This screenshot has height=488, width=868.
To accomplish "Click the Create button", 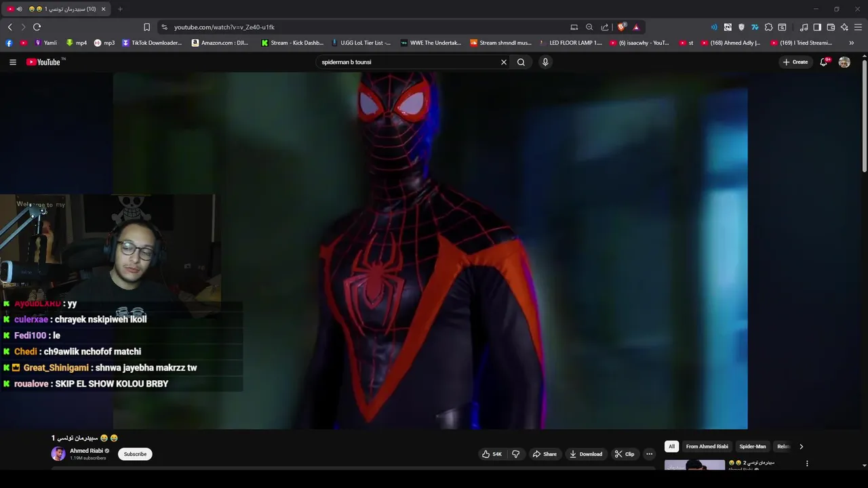I will [795, 62].
